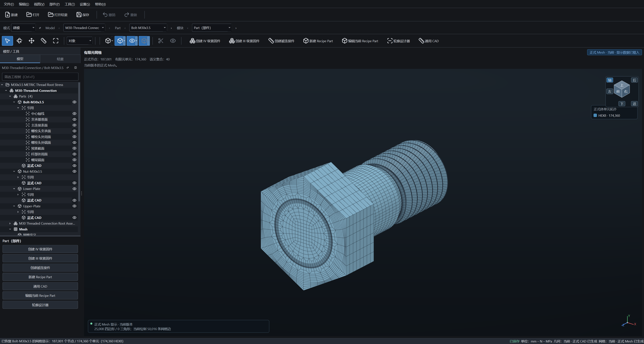Activate the rotate view tool
644x344 pixels.
coord(19,41)
